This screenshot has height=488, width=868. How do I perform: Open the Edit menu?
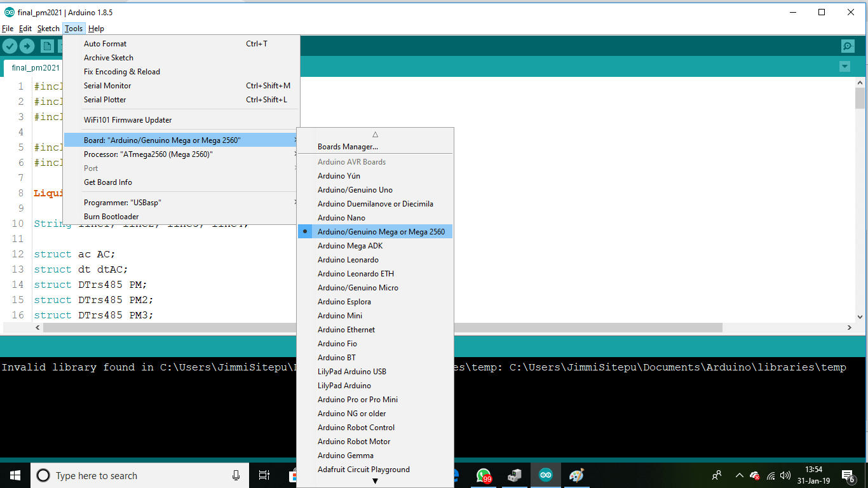25,29
